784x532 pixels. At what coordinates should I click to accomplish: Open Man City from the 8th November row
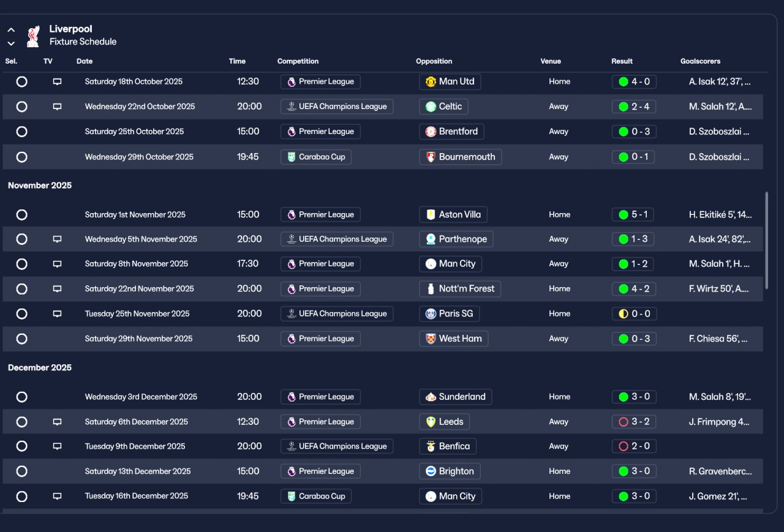(x=451, y=264)
